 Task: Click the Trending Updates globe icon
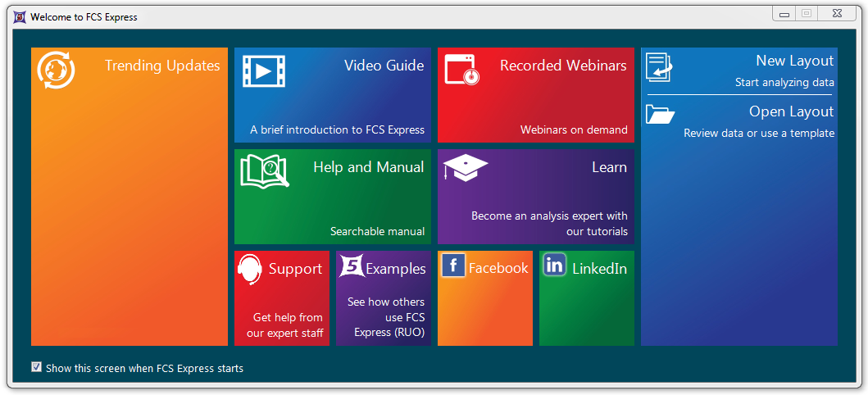(56, 70)
